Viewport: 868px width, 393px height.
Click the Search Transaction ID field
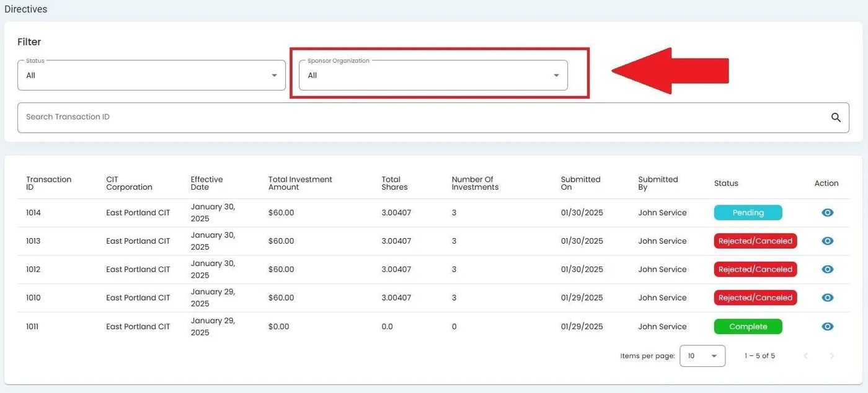(422, 117)
